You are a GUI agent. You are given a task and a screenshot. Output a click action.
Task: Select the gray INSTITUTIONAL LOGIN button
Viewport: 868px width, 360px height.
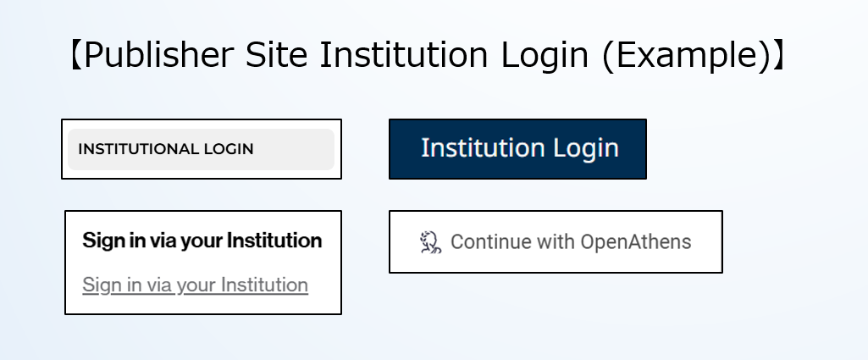[x=201, y=149]
